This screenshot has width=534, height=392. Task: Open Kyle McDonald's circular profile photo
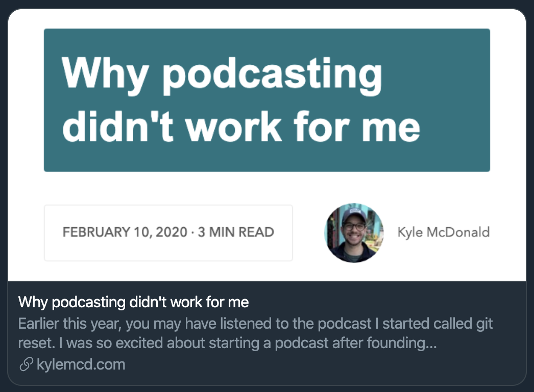[354, 233]
